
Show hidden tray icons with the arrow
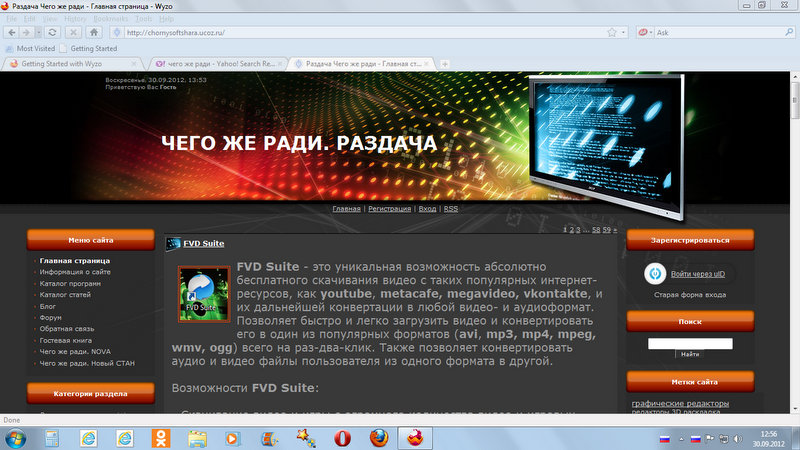click(x=681, y=439)
